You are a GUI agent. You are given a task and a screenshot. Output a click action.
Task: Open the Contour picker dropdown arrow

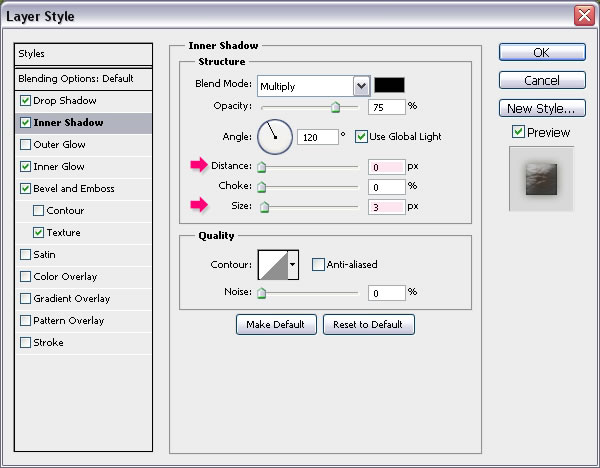point(293,264)
